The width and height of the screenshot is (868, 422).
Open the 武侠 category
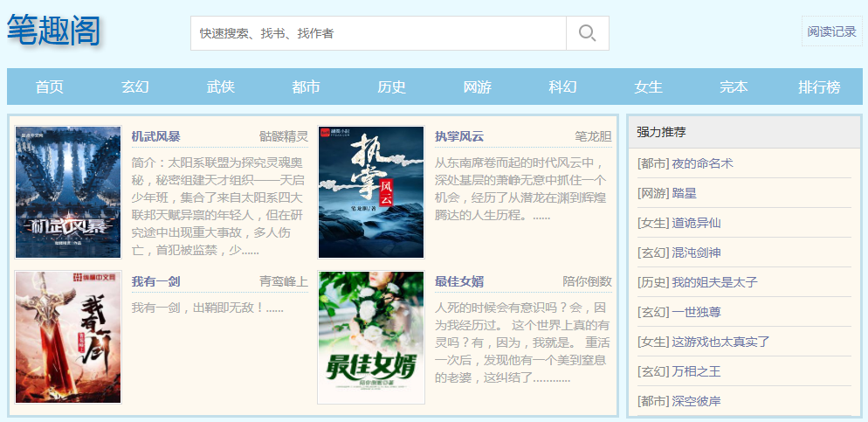[221, 87]
